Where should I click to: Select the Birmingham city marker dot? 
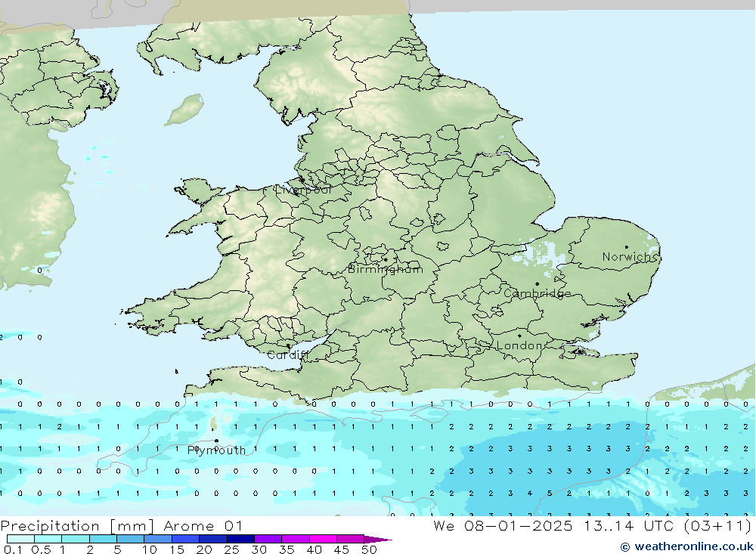pos(386,259)
